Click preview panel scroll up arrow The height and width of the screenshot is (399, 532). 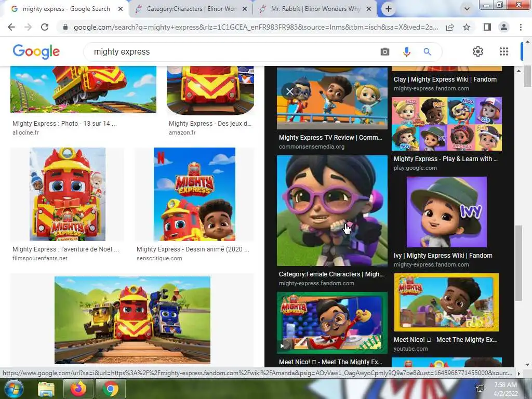point(518,71)
